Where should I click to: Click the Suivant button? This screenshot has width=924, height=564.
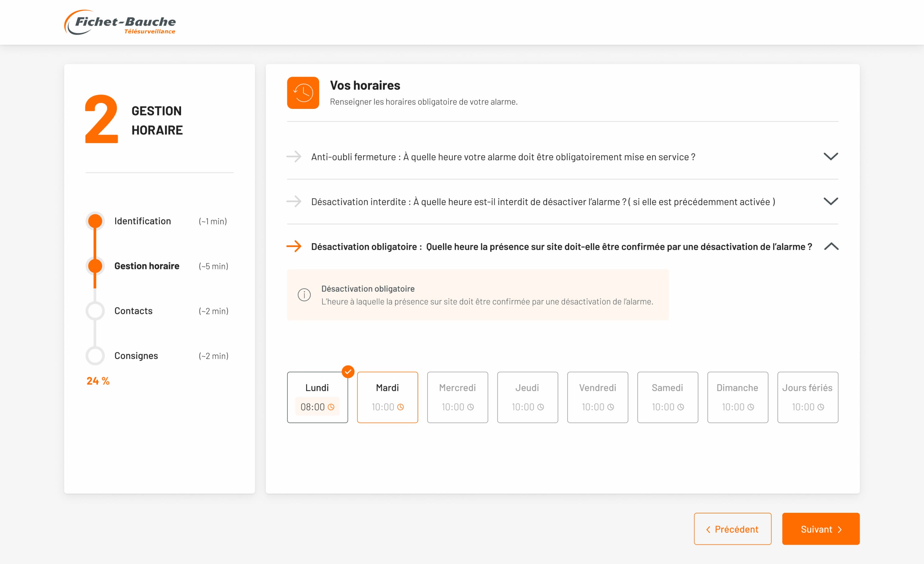(821, 529)
